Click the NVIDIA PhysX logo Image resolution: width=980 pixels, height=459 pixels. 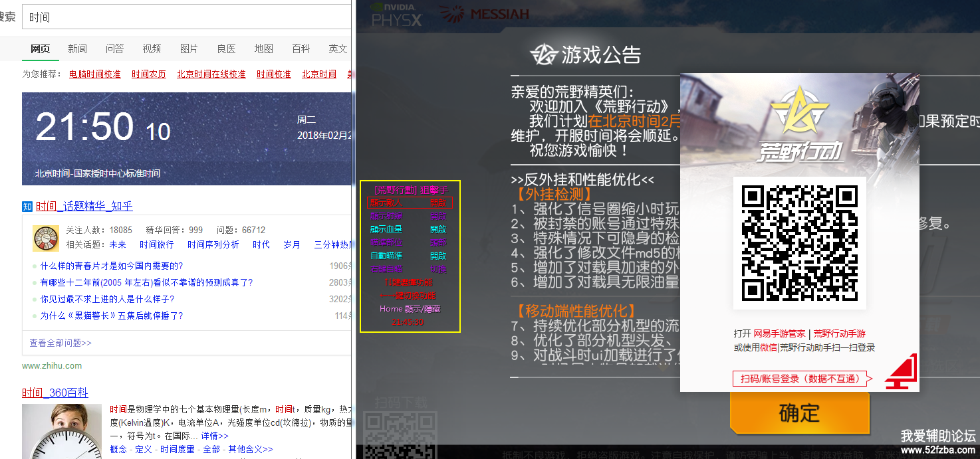[x=397, y=14]
